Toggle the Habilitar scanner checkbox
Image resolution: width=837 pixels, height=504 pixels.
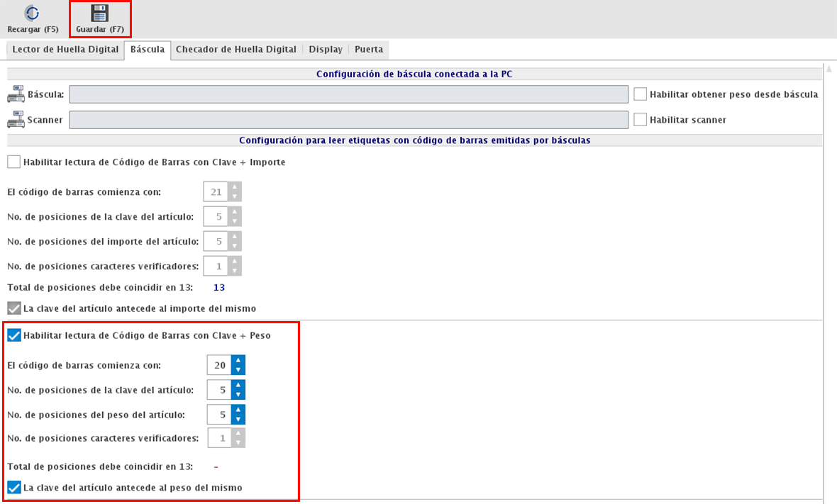(x=641, y=120)
